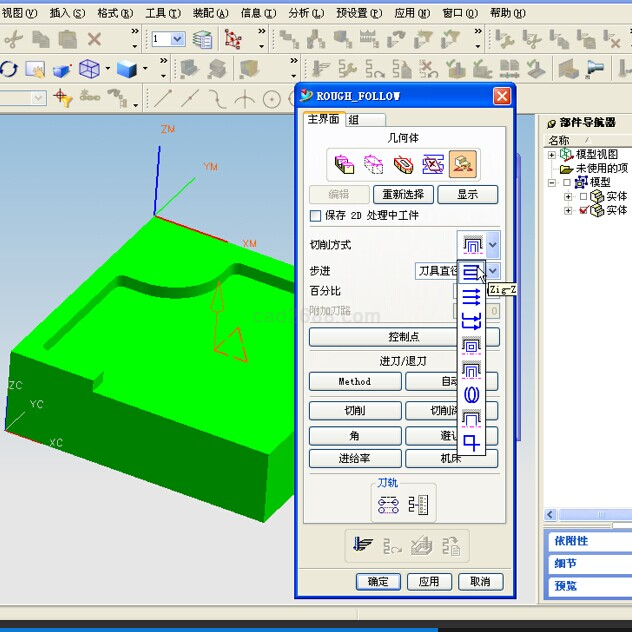The image size is (632, 632).
Task: Select the Cycloid (trochoidal) cut pattern icon
Action: [471, 395]
